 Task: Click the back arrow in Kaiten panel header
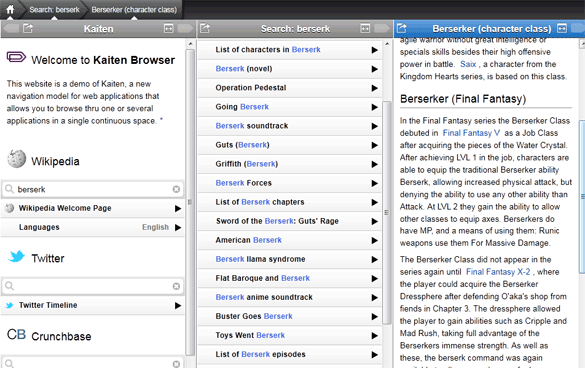(11, 28)
